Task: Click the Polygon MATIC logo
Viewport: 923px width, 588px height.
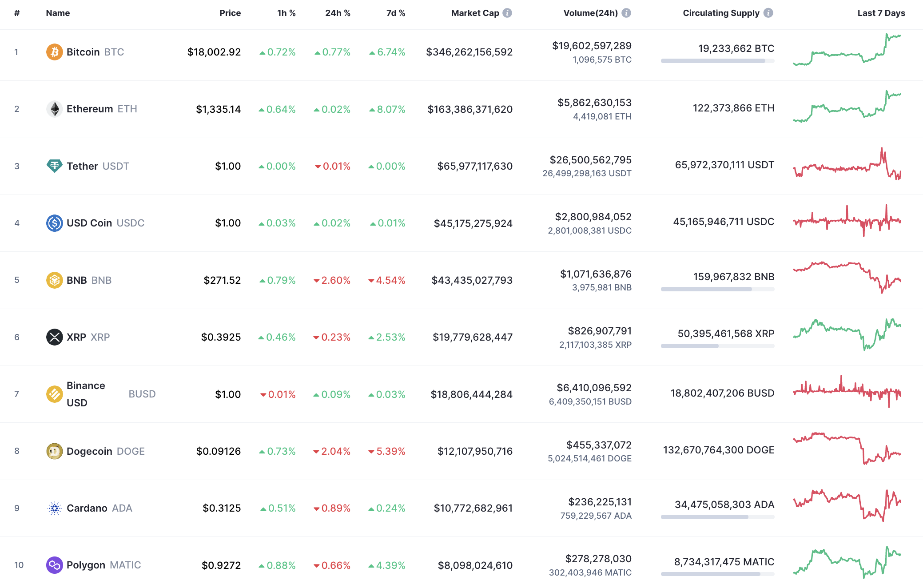Action: (x=54, y=565)
